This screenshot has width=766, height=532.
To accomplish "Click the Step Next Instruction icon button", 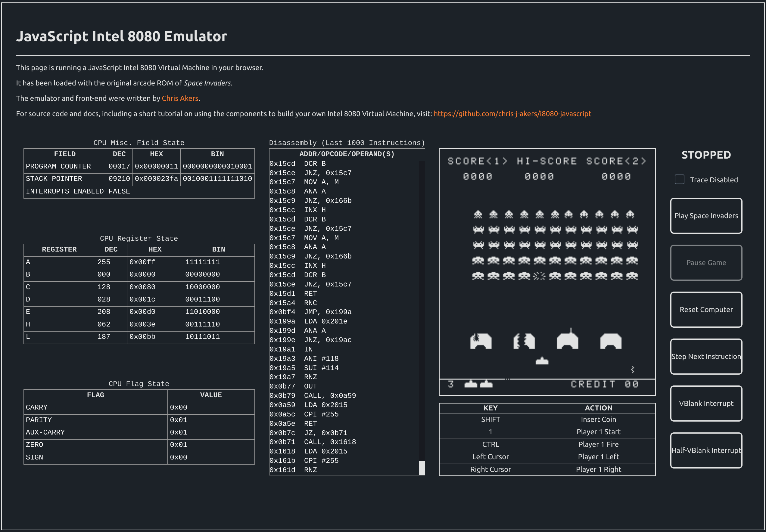I will [707, 357].
